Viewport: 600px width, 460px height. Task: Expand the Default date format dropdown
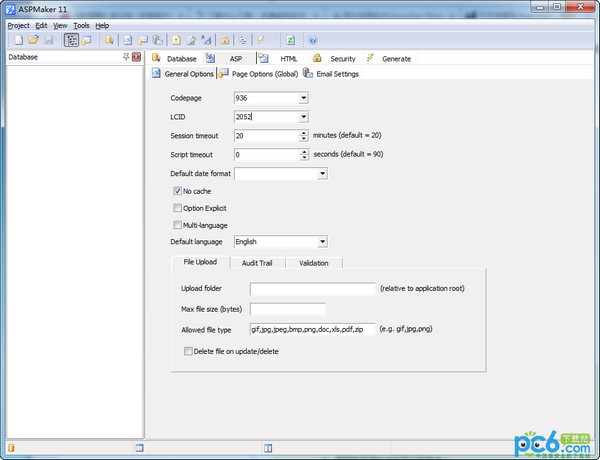pyautogui.click(x=322, y=174)
